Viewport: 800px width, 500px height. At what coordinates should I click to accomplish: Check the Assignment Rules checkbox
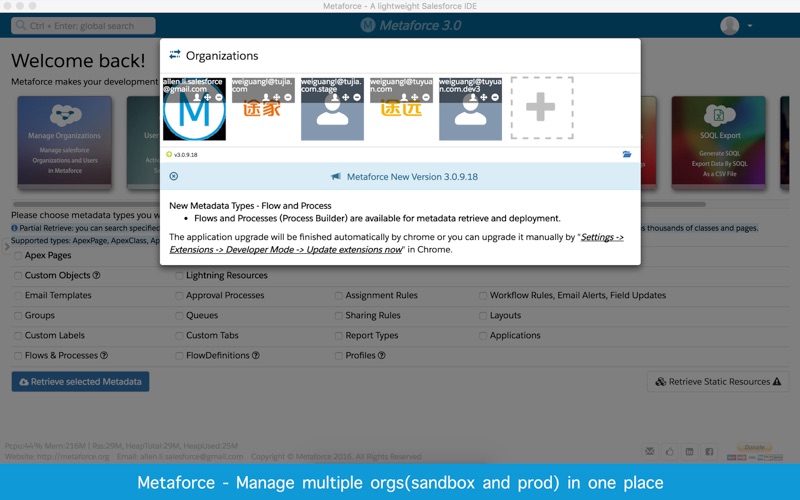point(338,295)
